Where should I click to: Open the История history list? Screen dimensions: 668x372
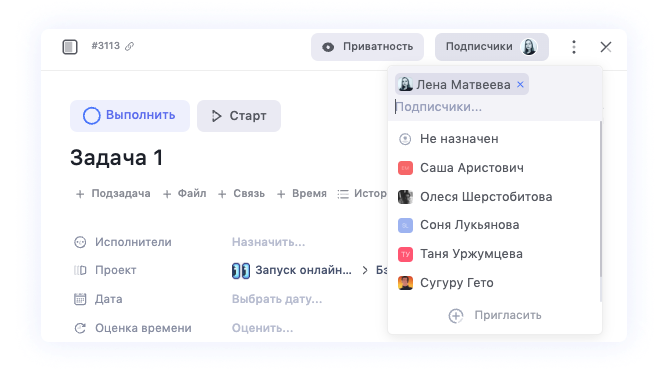pyautogui.click(x=362, y=194)
